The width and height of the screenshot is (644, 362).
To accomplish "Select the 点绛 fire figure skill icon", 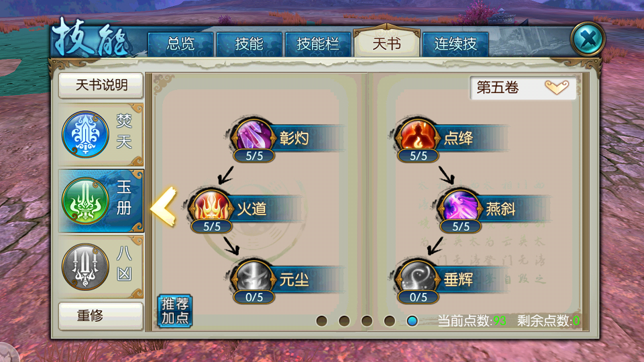I will (x=418, y=135).
